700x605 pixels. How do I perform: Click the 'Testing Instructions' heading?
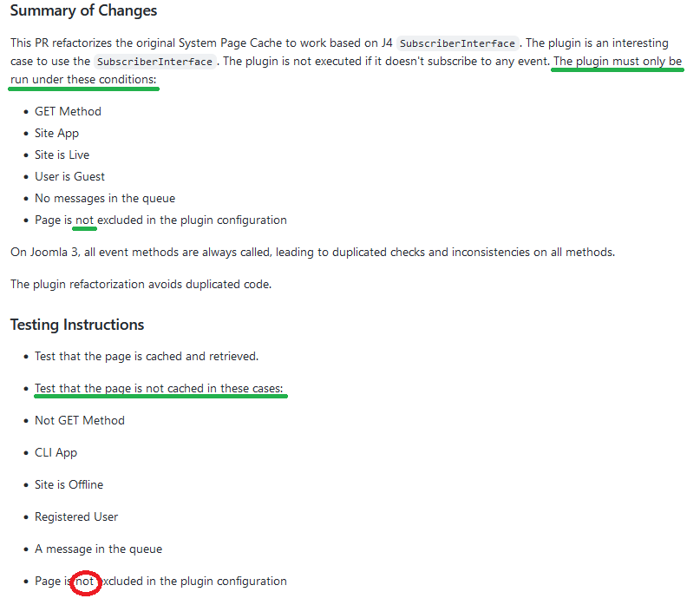point(77,325)
